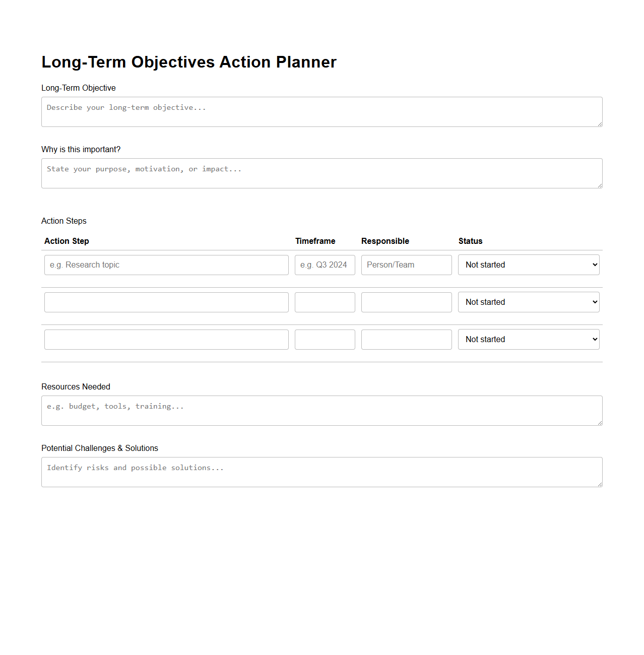
Task: Click the resize handle of the challenges text area
Action: coord(600,485)
